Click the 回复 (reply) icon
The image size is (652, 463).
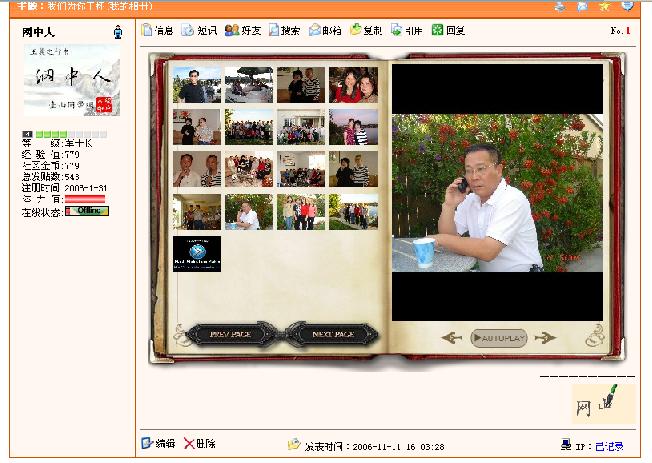pyautogui.click(x=448, y=30)
